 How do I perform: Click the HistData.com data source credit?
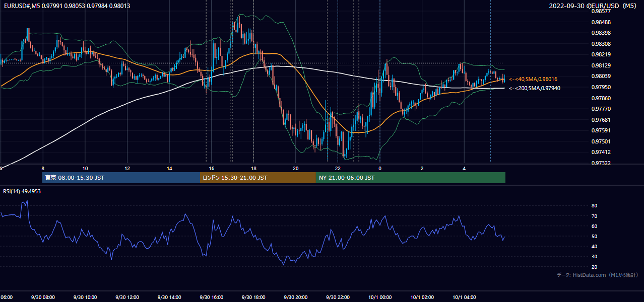[598, 275]
